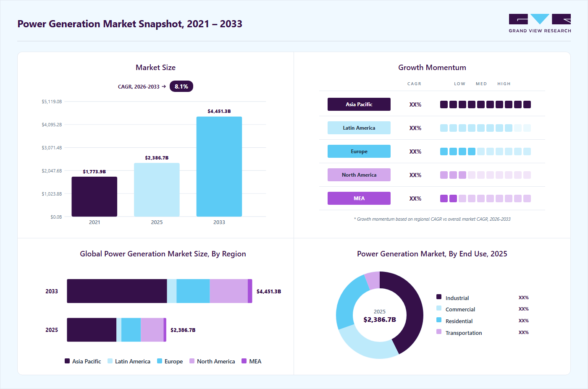
Task: Click the MEA region label button
Action: [359, 198]
